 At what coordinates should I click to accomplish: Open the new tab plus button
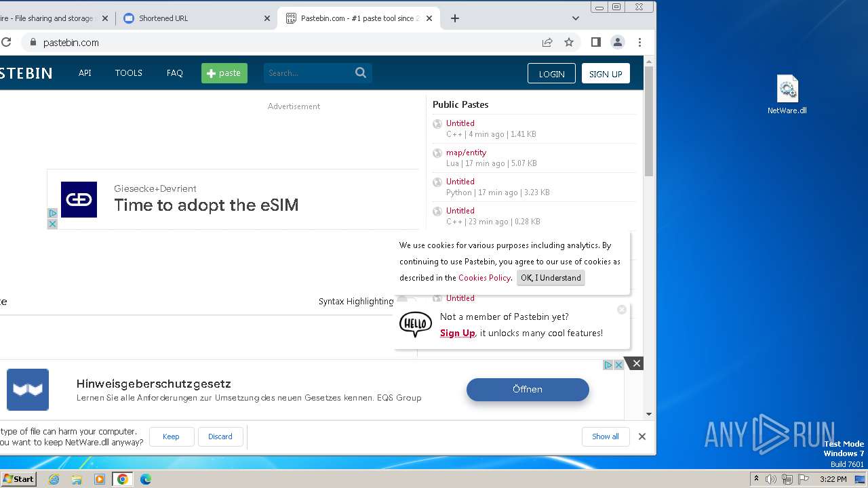[x=455, y=18]
